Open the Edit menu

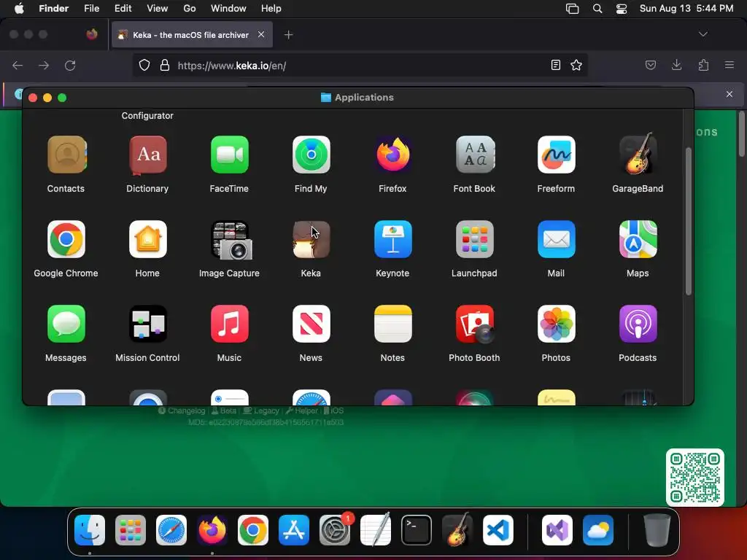(x=123, y=9)
